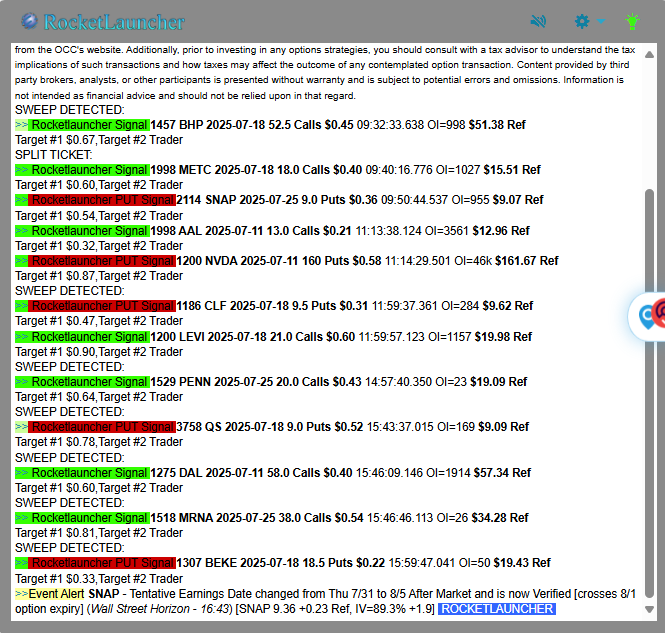Click '$34.28 Ref' reference price
The image size is (665, 633).
tap(500, 518)
